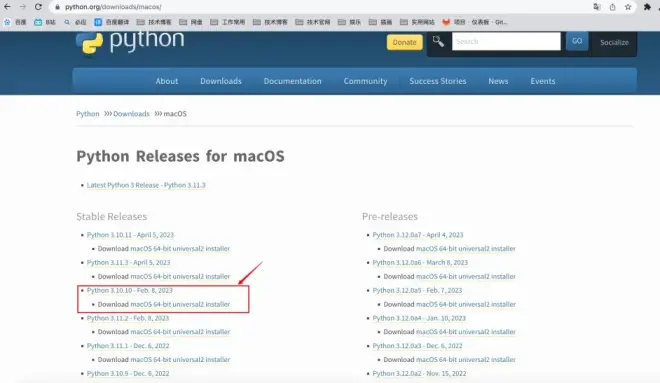Click the Pre-releases heading
Screen dimensions: 660x383
tap(390, 216)
